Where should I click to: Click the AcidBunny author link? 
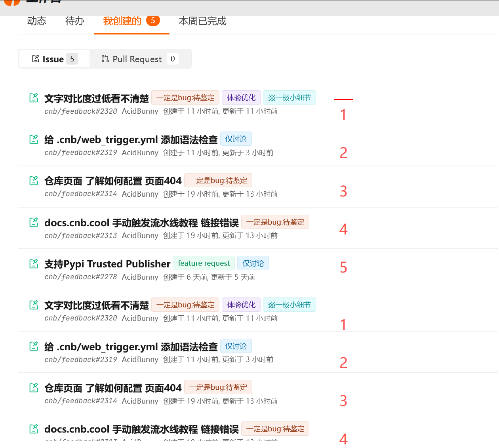tap(140, 111)
